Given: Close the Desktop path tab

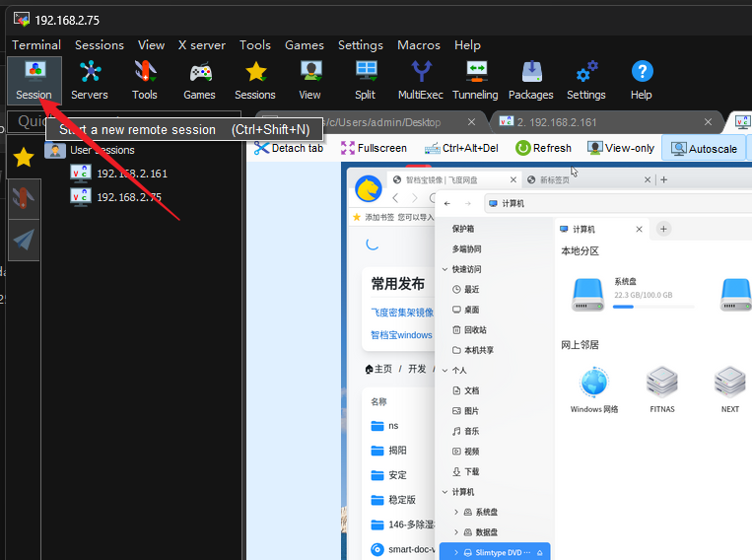Looking at the screenshot, I should point(472,122).
